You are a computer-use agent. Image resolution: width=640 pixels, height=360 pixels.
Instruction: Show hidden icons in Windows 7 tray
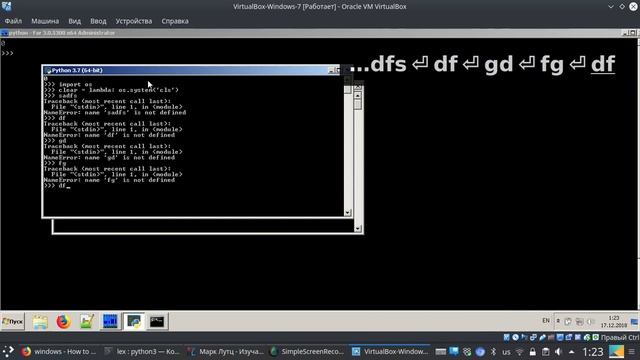[x=558, y=321]
